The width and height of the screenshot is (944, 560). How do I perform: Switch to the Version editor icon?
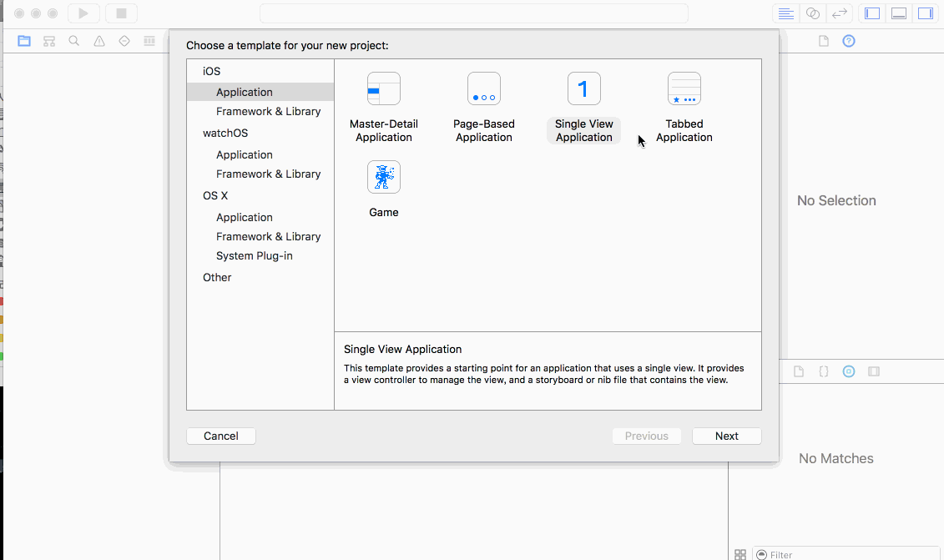point(840,13)
